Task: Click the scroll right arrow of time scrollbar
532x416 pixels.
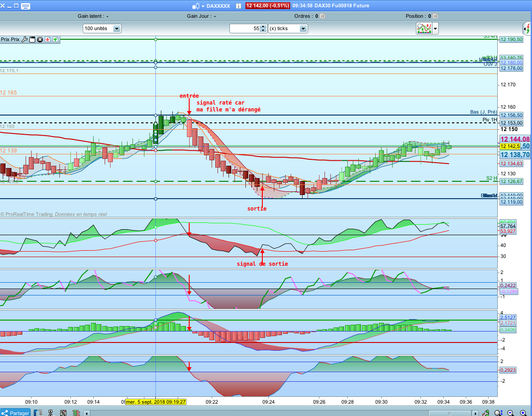Action: click(x=475, y=413)
